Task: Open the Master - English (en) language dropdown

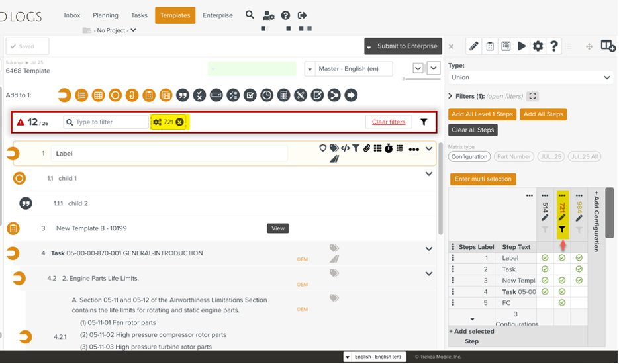Action: coord(348,69)
